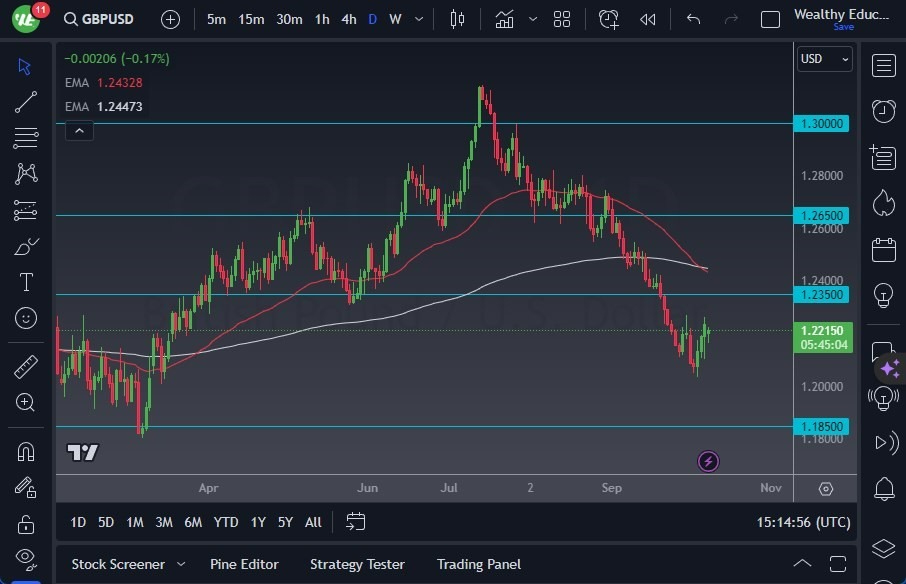Expand the timeframe dropdown next to W

(417, 18)
